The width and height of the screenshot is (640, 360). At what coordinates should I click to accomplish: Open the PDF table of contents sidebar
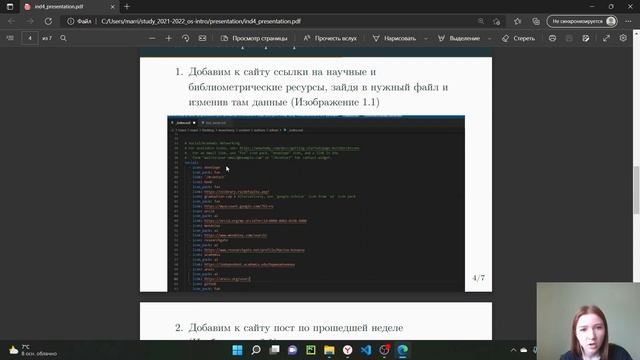coord(10,38)
